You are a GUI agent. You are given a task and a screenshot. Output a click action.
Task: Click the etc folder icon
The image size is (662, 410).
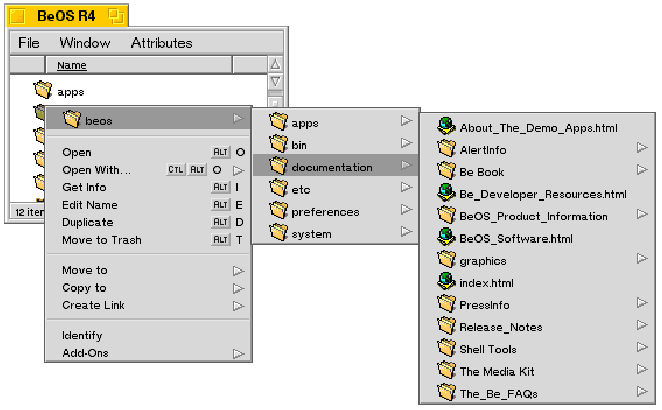(278, 188)
